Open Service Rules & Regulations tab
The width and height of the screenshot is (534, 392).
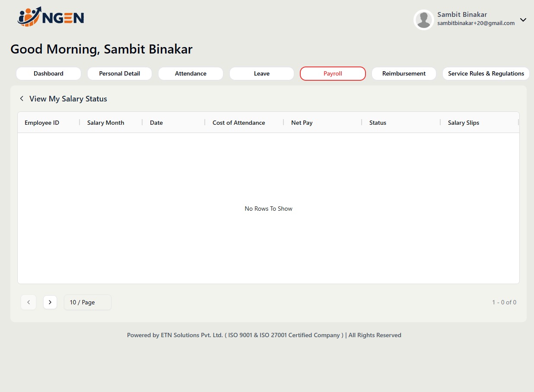(486, 73)
